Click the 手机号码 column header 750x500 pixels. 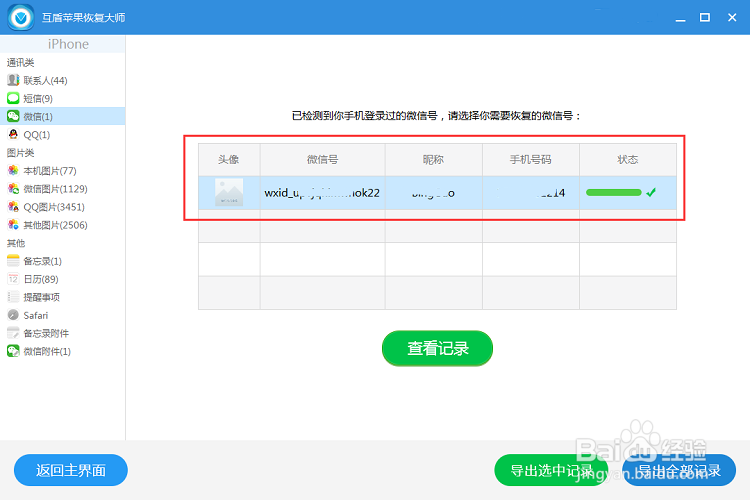tap(531, 160)
